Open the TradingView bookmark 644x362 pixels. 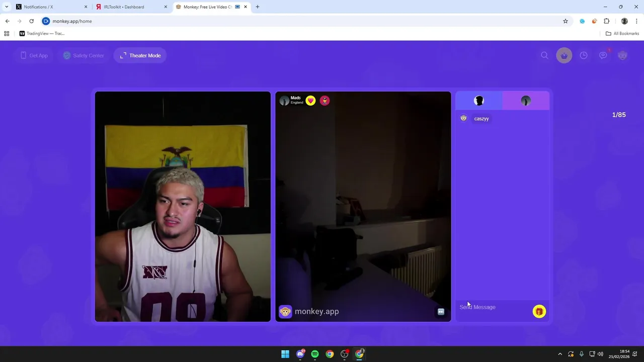click(42, 34)
